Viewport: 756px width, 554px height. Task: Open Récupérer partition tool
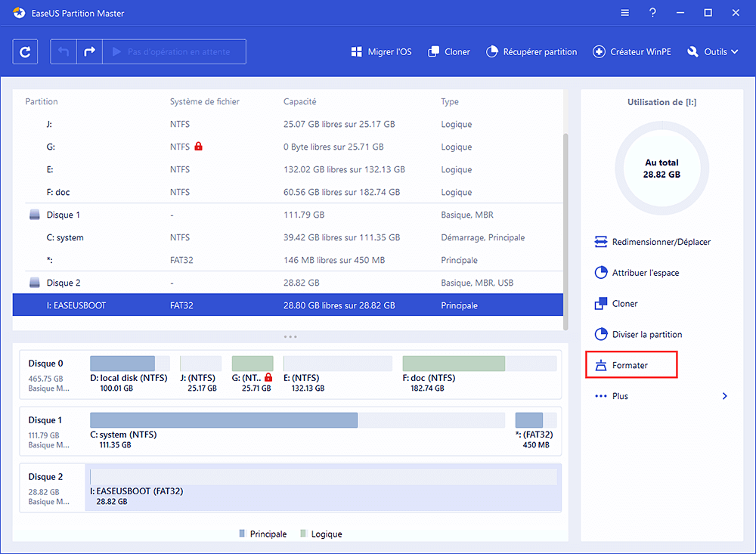(x=531, y=51)
